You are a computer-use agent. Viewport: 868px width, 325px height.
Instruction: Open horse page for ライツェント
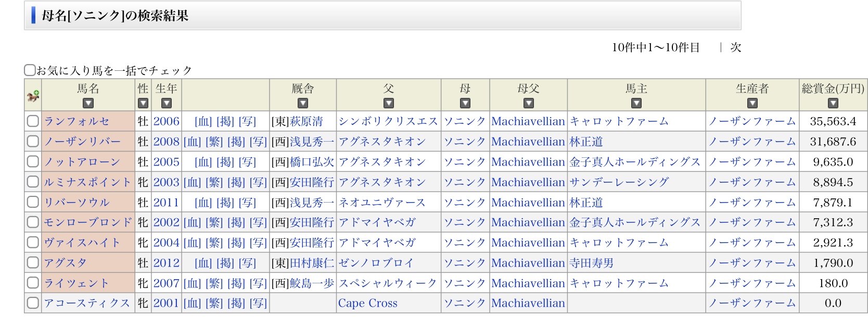(x=77, y=283)
